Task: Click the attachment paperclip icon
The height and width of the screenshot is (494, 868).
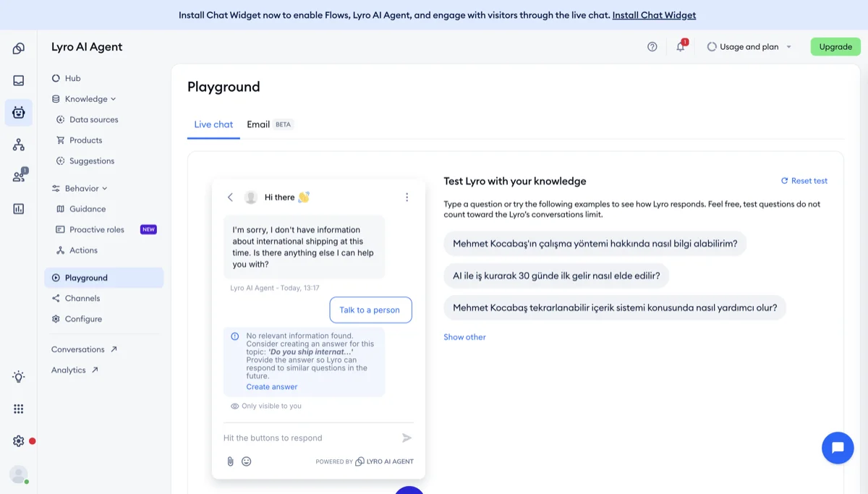Action: point(230,461)
